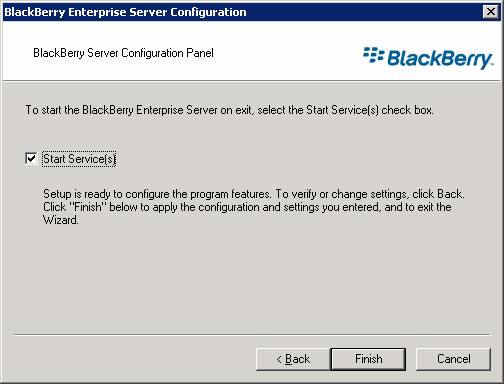The width and height of the screenshot is (504, 384).
Task: Click the word 'Wizard.' ending the paragraph
Action: pyautogui.click(x=61, y=220)
